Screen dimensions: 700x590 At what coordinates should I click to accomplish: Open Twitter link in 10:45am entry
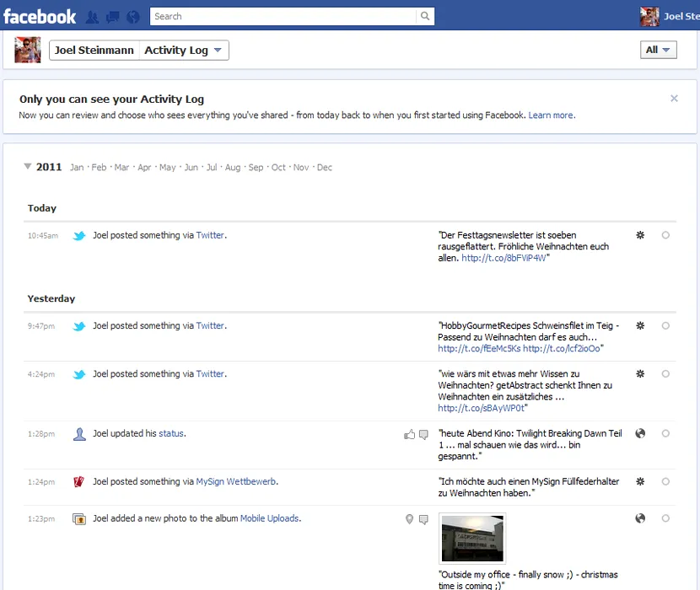click(210, 235)
